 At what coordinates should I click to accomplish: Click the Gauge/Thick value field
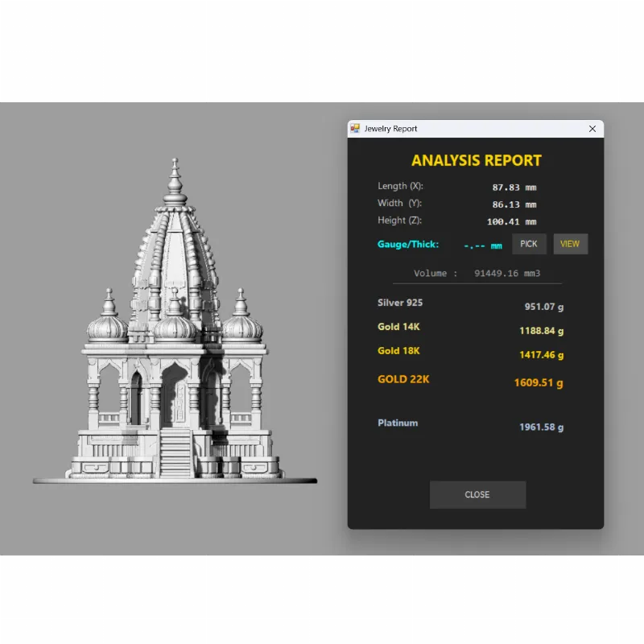coord(483,246)
